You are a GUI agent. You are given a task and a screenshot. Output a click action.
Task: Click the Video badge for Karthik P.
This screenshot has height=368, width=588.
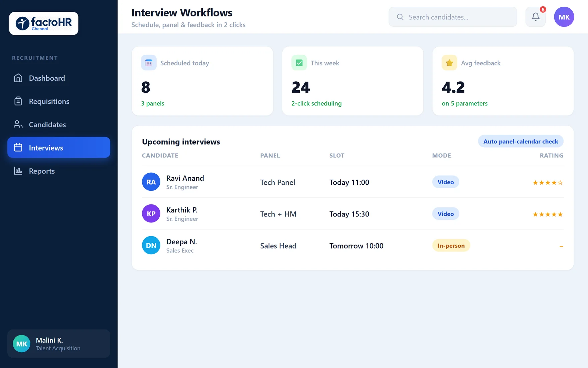[446, 214]
